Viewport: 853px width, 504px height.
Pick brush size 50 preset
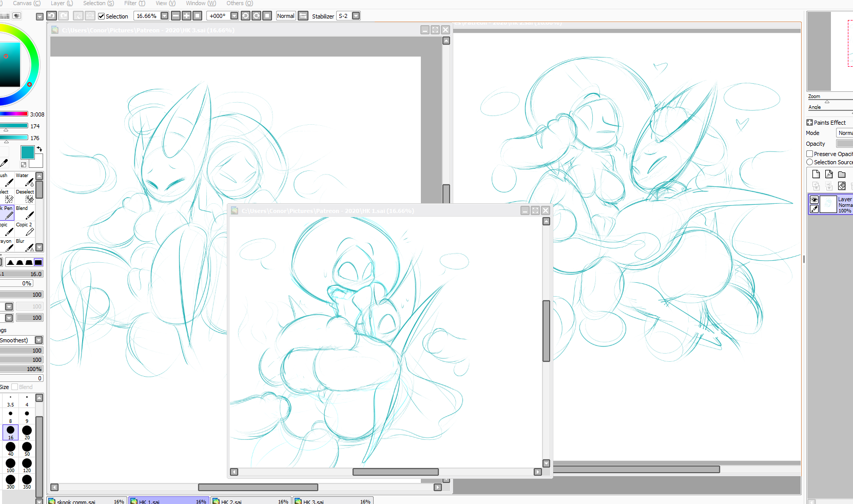point(27,449)
